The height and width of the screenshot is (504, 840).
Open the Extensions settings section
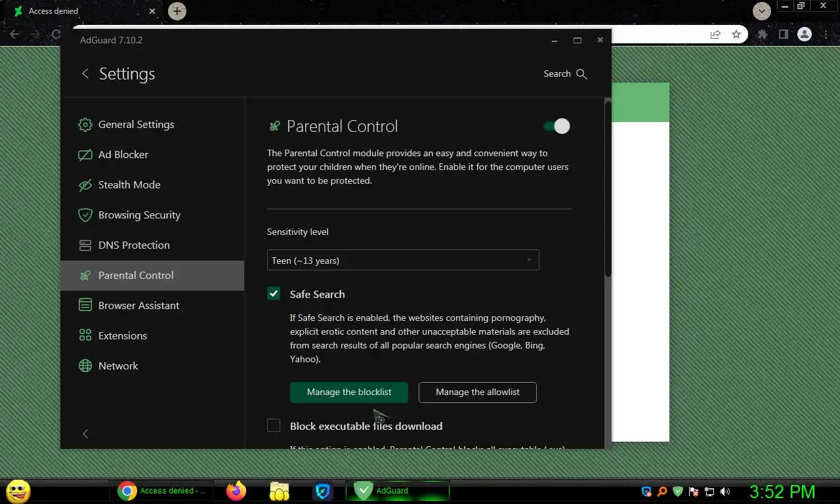click(152, 336)
